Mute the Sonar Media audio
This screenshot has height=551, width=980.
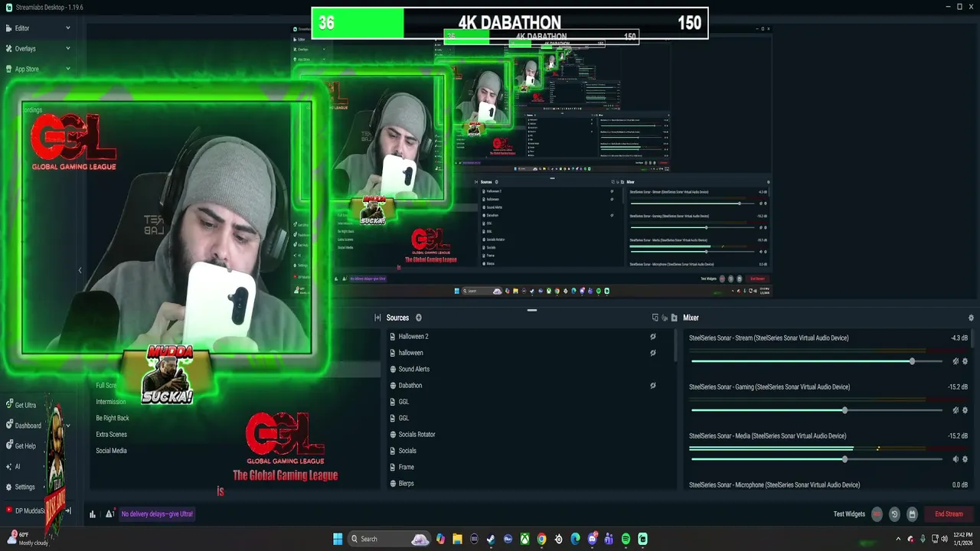point(955,459)
